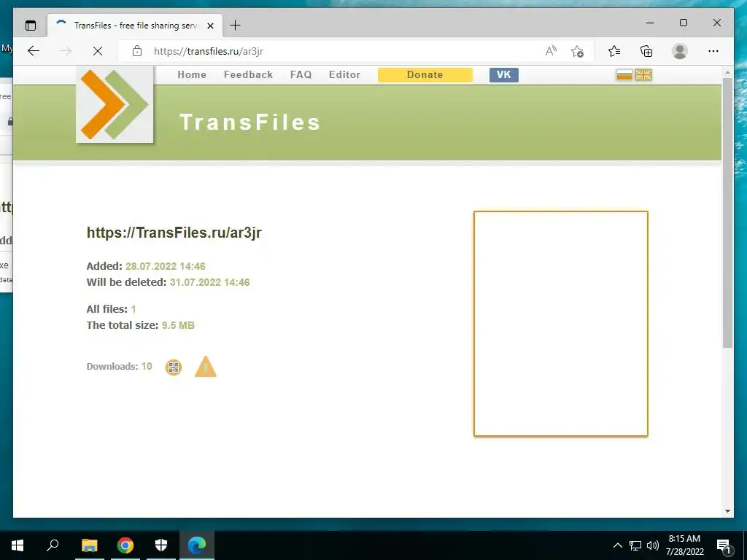
Task: Open the browser profile avatar
Action: pyautogui.click(x=680, y=51)
